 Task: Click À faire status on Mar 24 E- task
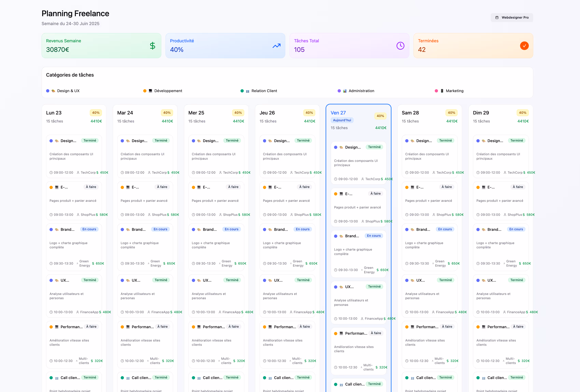162,187
